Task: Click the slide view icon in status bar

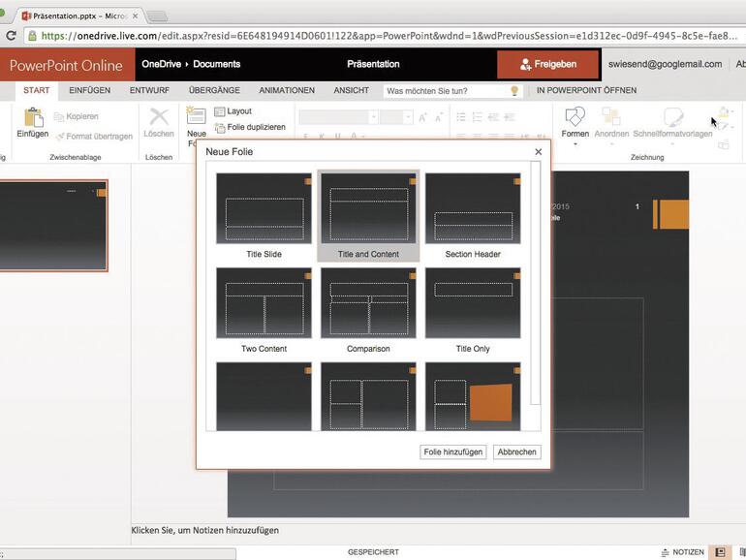Action: coord(720,552)
